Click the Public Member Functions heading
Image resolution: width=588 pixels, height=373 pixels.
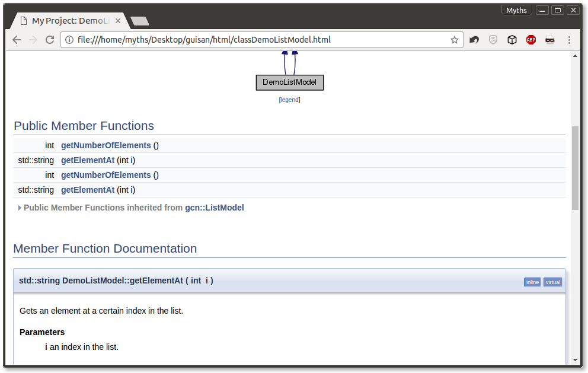[x=84, y=126]
